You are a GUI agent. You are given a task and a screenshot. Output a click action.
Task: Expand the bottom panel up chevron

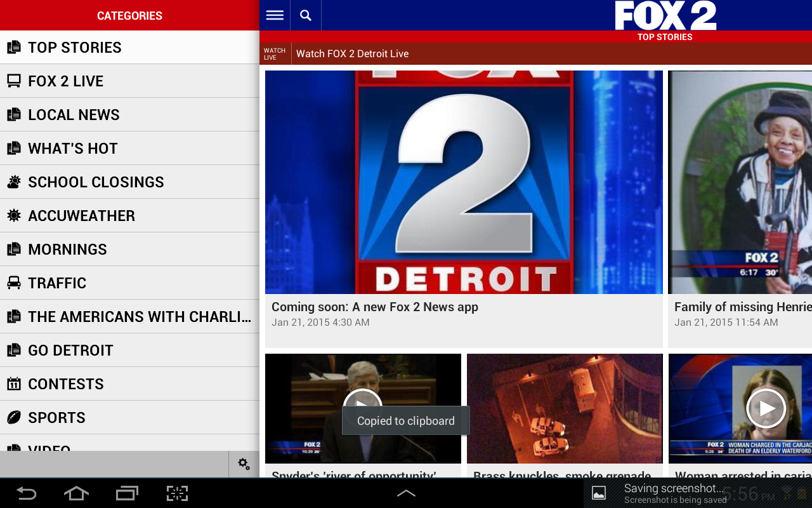pyautogui.click(x=406, y=493)
